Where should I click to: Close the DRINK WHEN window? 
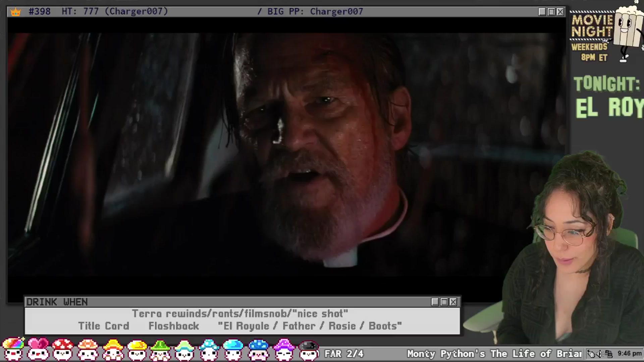point(453,302)
